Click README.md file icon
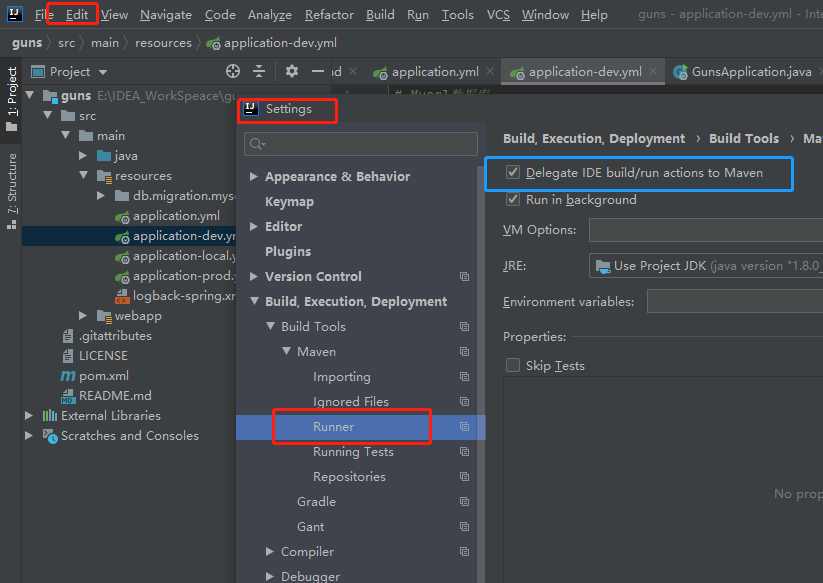Image resolution: width=823 pixels, height=583 pixels. (x=68, y=396)
